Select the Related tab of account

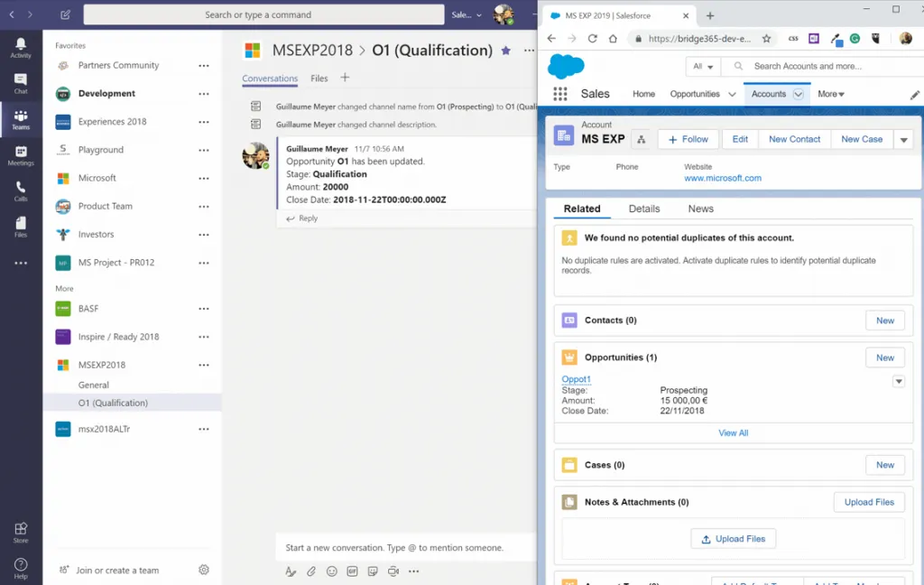coord(582,209)
